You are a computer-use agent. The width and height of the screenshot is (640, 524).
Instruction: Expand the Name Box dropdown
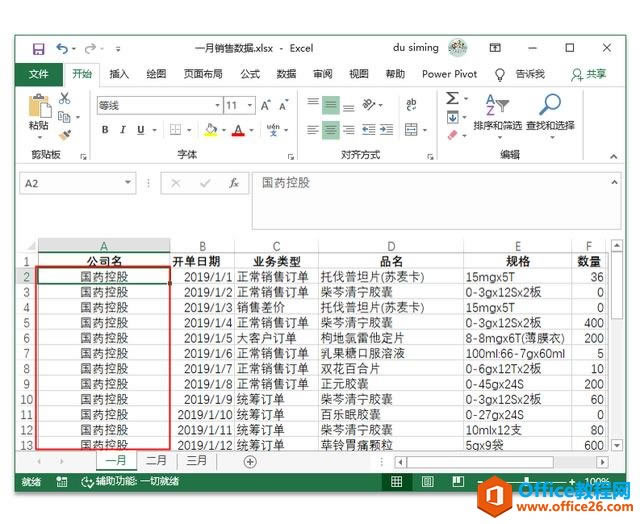coord(128,182)
